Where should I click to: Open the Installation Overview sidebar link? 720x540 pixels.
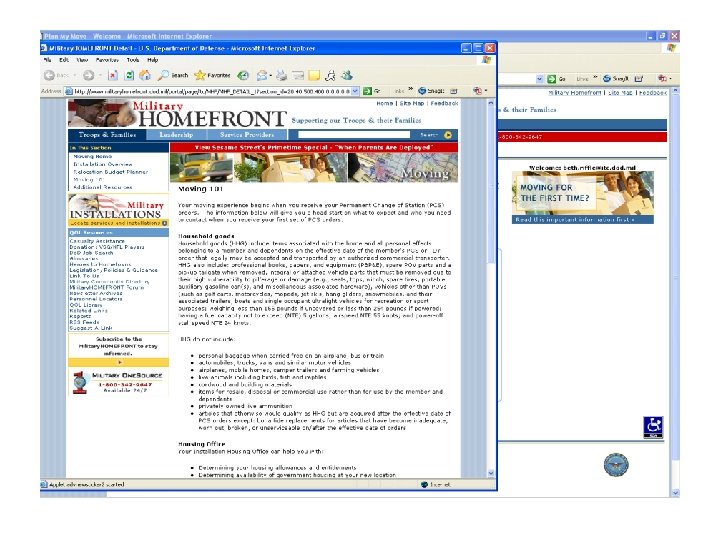pos(103,164)
